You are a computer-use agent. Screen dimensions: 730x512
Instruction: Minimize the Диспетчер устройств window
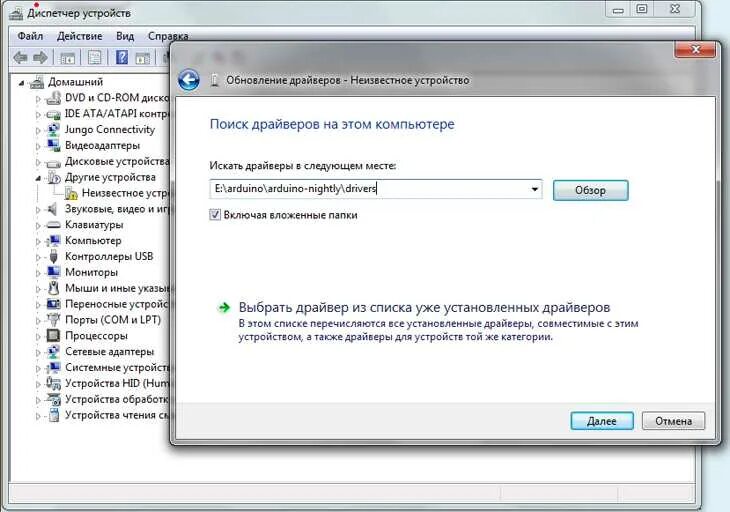[618, 9]
